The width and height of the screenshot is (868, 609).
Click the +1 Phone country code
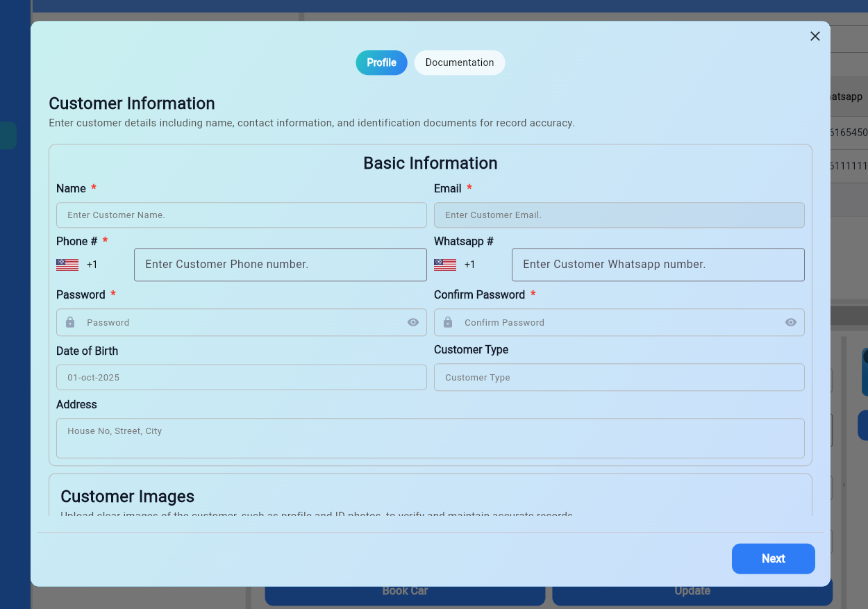click(92, 265)
